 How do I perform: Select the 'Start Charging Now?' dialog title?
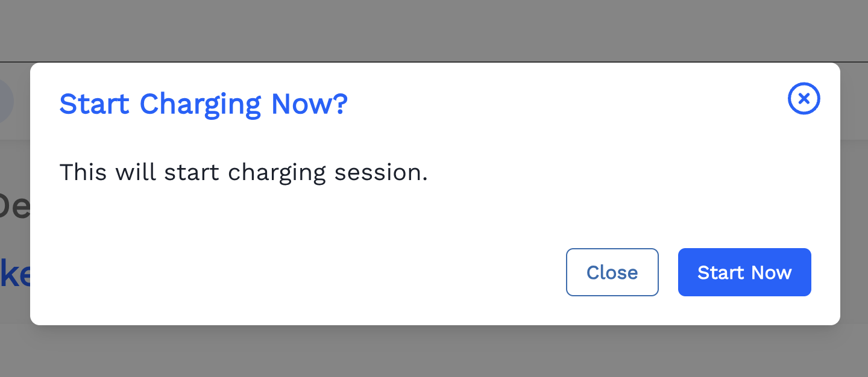point(203,104)
